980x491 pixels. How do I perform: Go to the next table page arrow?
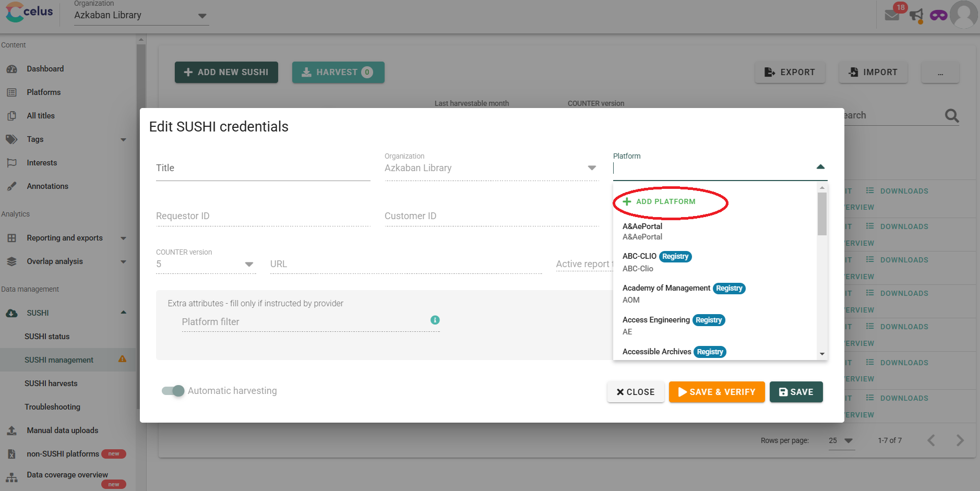pyautogui.click(x=960, y=440)
